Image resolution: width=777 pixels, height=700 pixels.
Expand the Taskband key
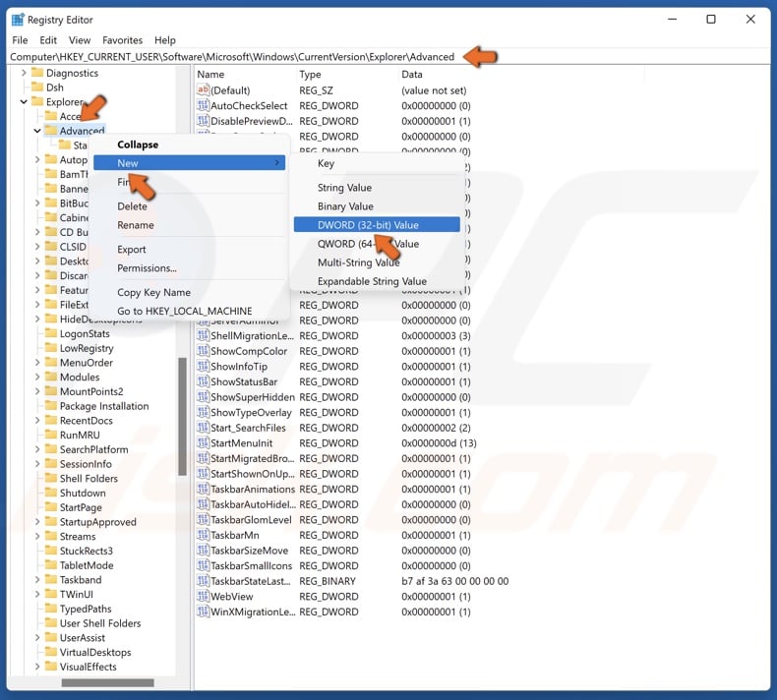37,580
